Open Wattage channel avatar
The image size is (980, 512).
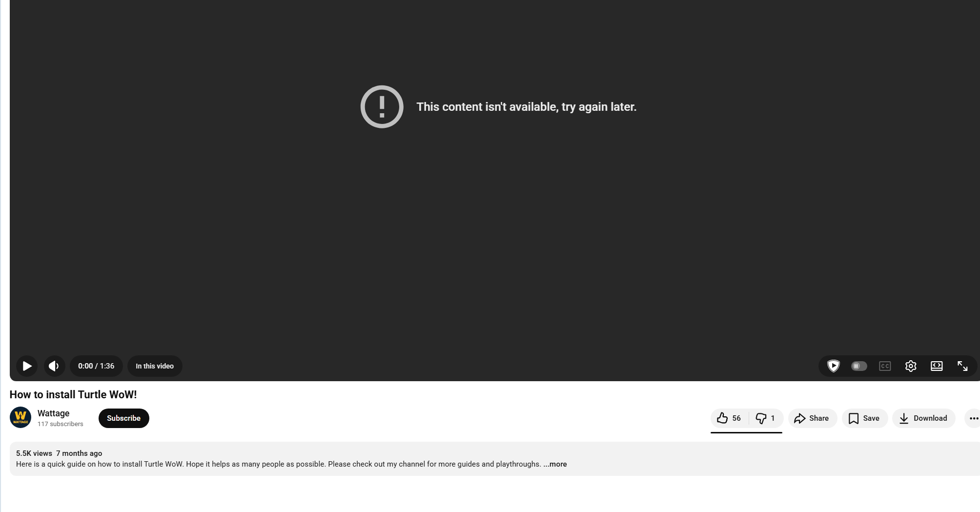[20, 417]
